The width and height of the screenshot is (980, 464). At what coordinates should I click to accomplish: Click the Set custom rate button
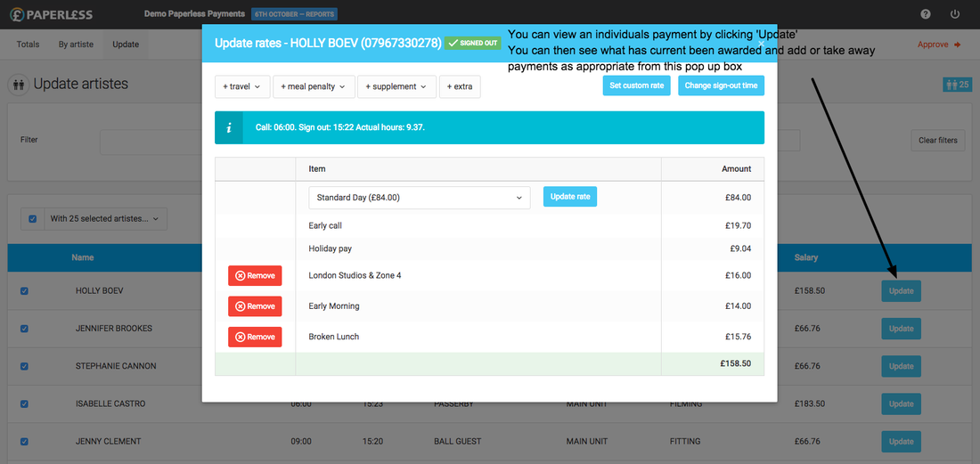coord(636,85)
